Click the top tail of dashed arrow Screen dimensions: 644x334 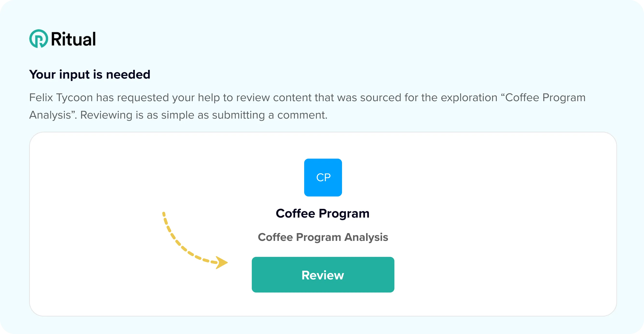click(164, 214)
